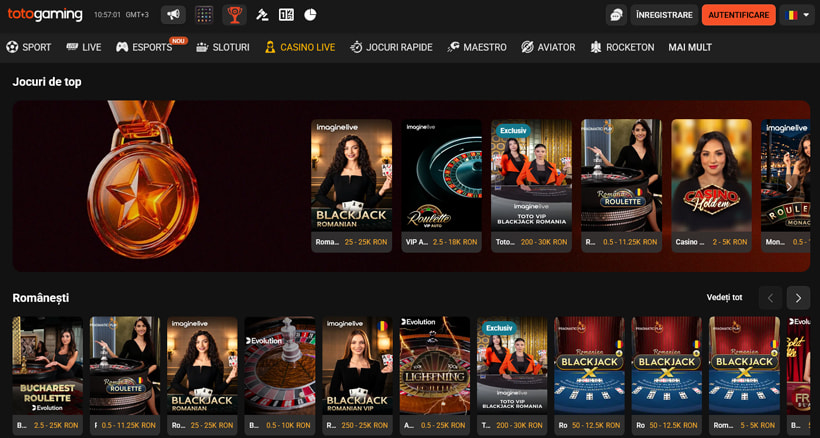This screenshot has height=438, width=820.
Task: Click the soccer ball icon beside SPORT
Action: tap(12, 47)
